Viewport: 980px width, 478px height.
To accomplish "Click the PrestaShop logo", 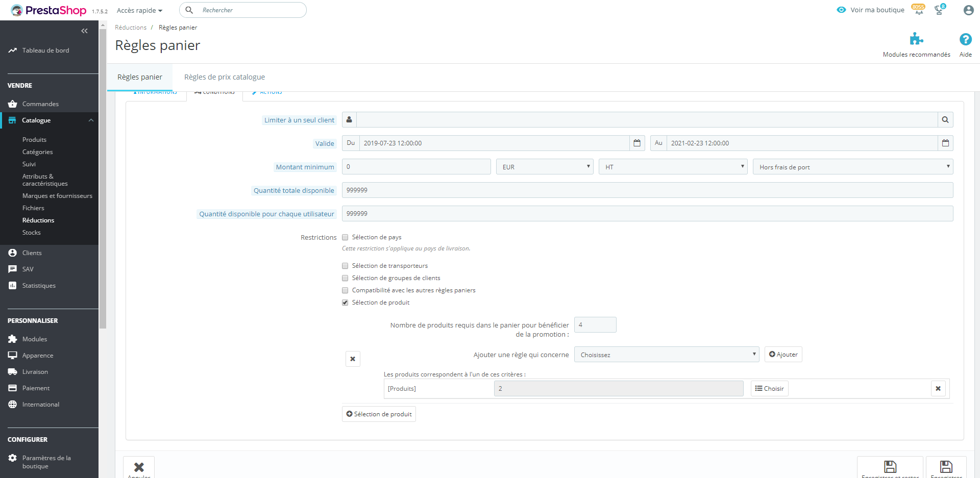I will [48, 10].
